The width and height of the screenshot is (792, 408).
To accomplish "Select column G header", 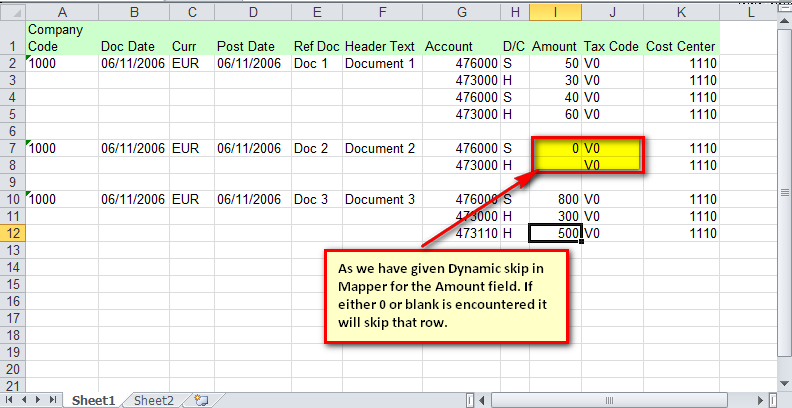I will click(461, 11).
